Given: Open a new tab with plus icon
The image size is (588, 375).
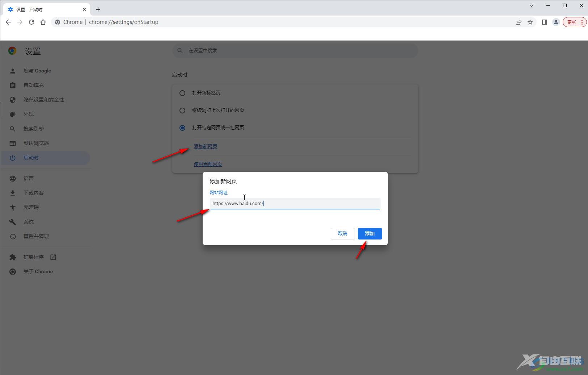Looking at the screenshot, I should tap(98, 9).
